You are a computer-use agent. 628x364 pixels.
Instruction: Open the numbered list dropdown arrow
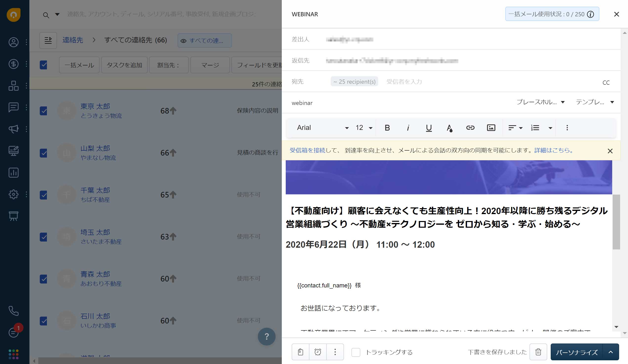click(x=550, y=128)
